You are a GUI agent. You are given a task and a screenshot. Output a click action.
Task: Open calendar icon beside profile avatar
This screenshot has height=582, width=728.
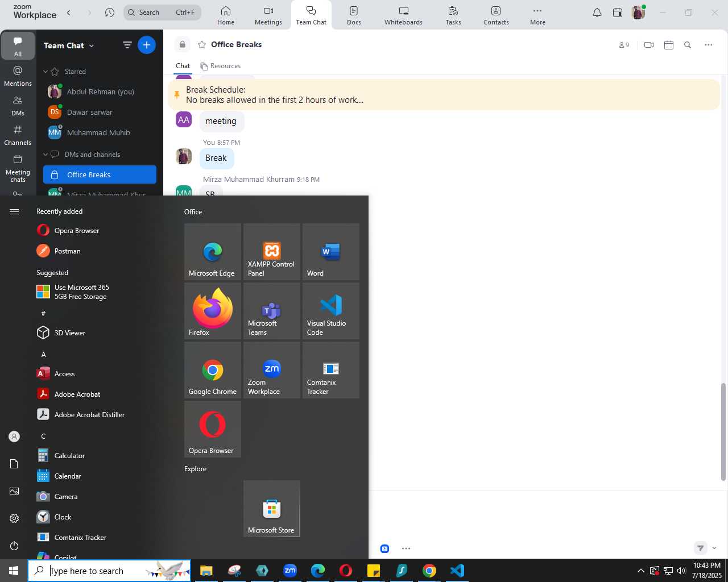[x=618, y=13]
